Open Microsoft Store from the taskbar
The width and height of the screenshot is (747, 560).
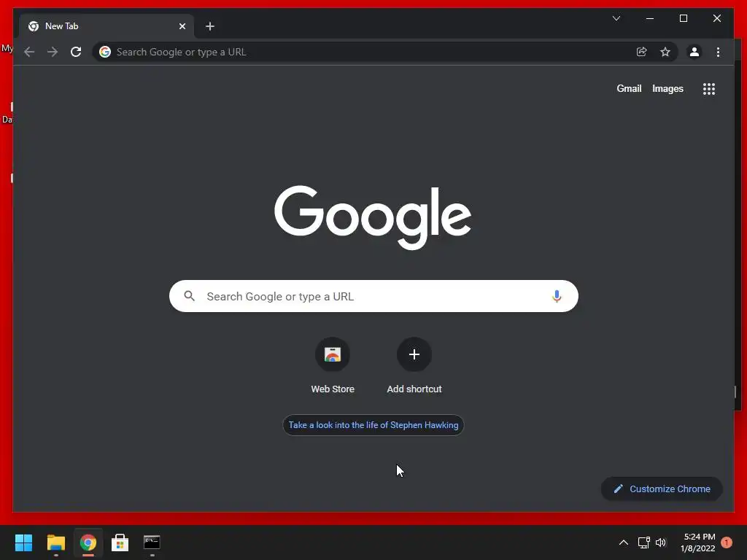pyautogui.click(x=120, y=542)
